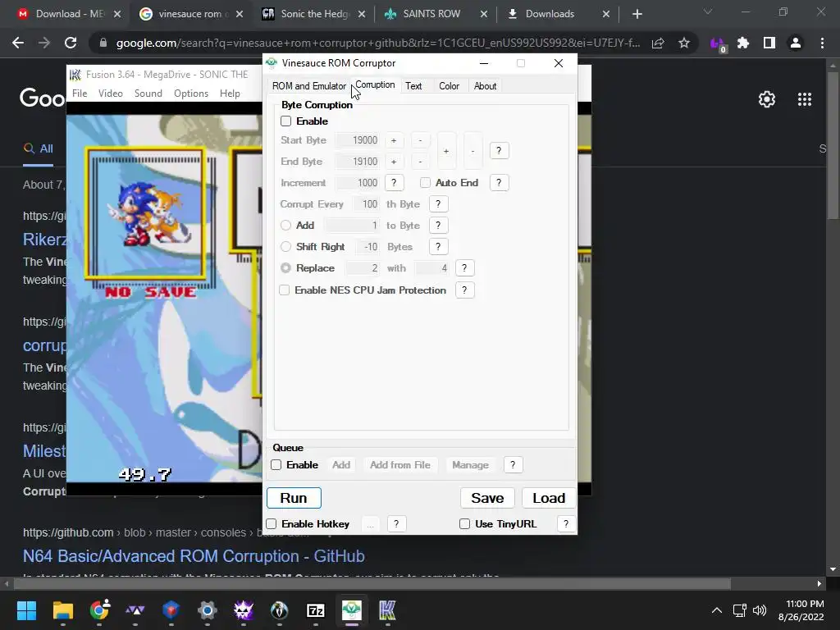The height and width of the screenshot is (630, 840).
Task: Select the Shift Right radio button
Action: [286, 246]
